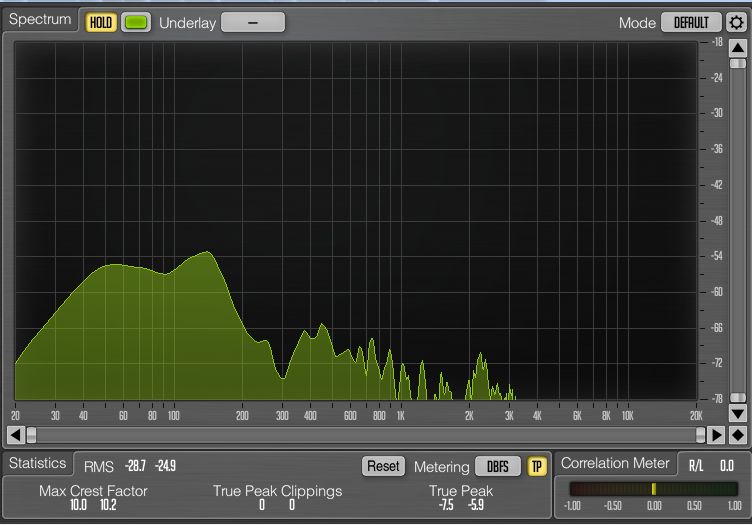The height and width of the screenshot is (525, 752).
Task: Select the Spectrum panel tab
Action: point(40,21)
